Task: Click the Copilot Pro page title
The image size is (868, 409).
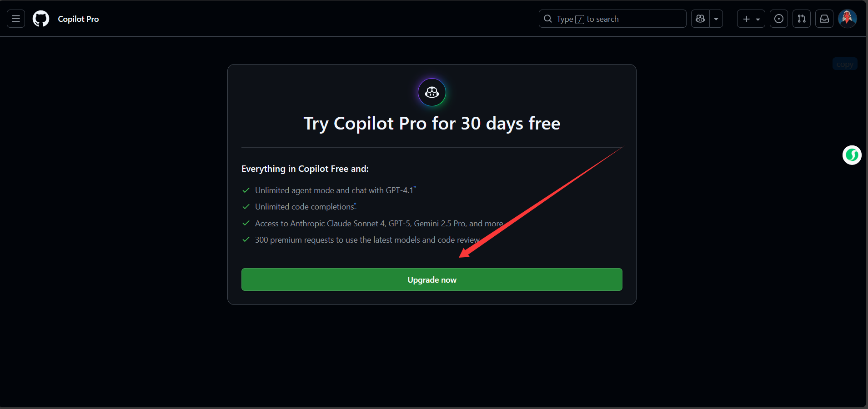Action: [78, 19]
